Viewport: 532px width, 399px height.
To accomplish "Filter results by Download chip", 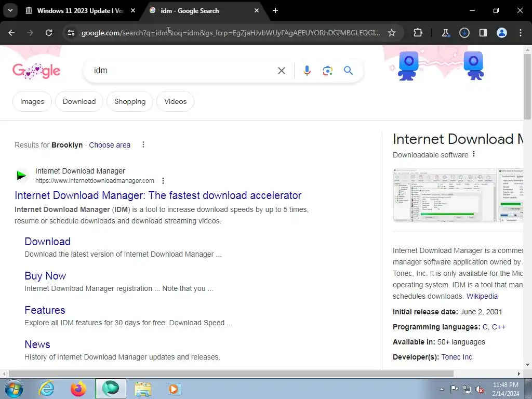I will point(79,101).
